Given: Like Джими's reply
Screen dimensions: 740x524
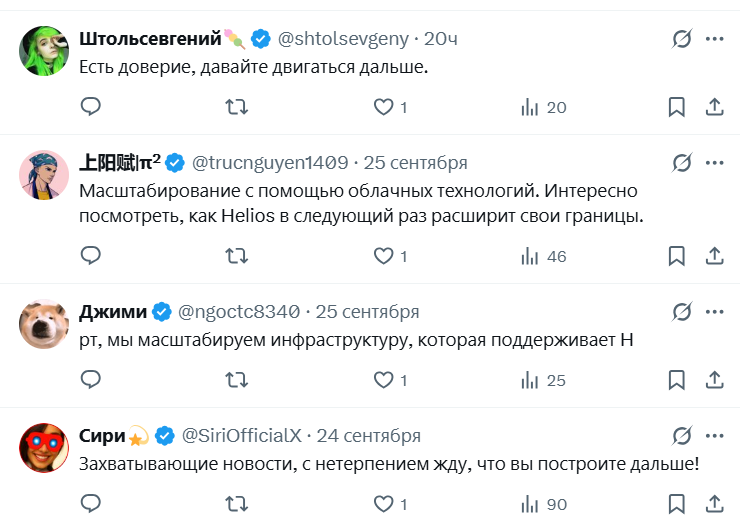Looking at the screenshot, I should click(x=384, y=380).
